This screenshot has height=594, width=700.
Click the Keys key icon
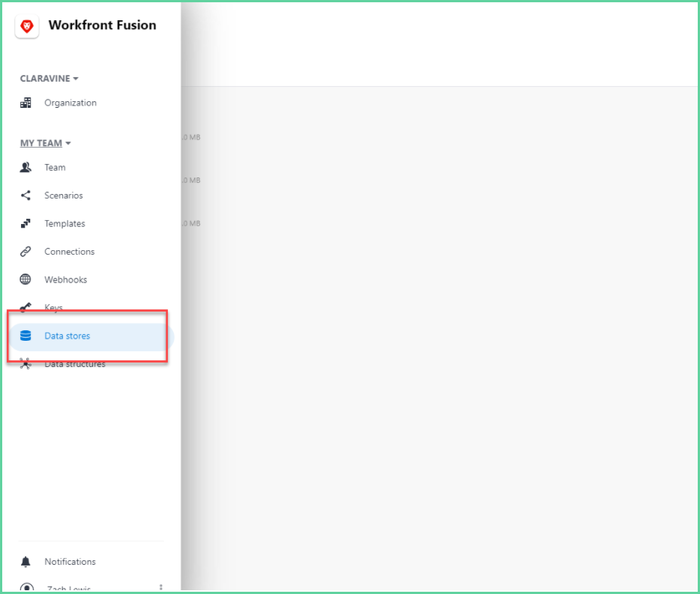click(x=25, y=307)
